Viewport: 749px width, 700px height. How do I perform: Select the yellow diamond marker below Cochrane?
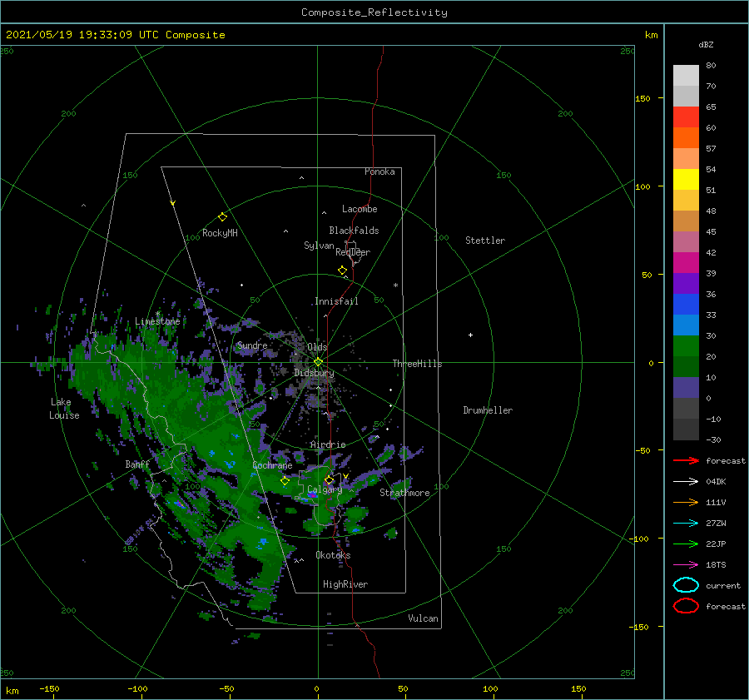point(285,481)
